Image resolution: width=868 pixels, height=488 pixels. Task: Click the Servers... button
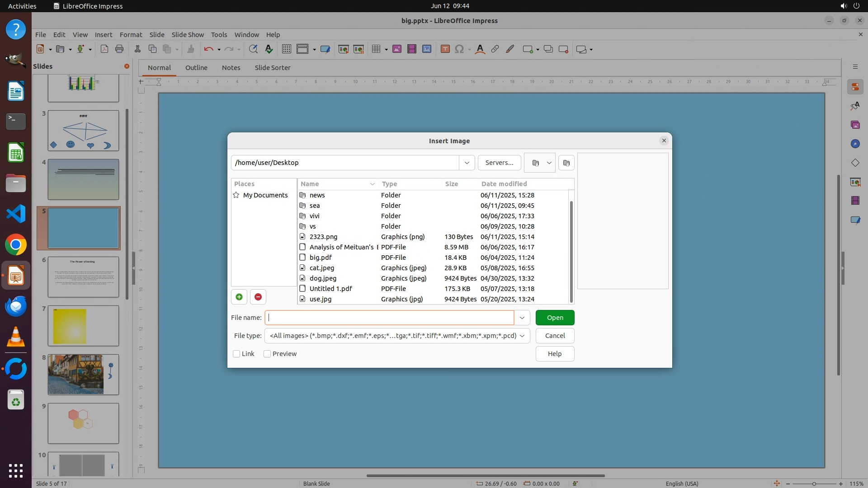pyautogui.click(x=499, y=163)
